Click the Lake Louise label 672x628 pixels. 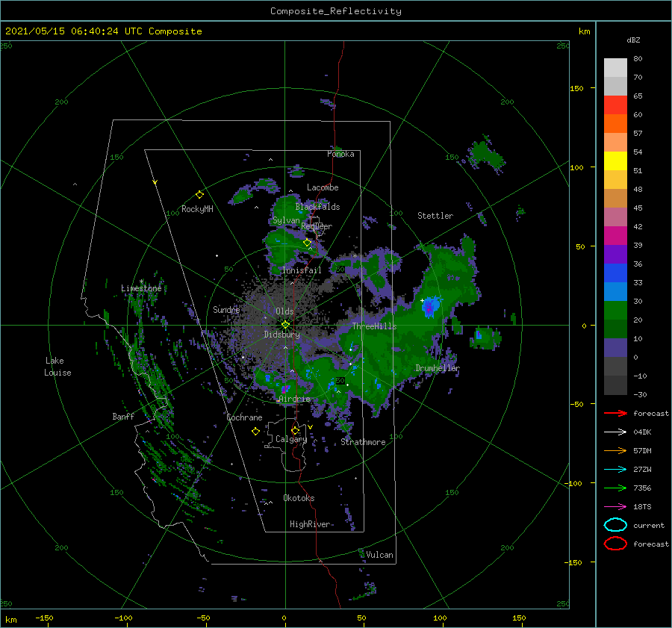(57, 367)
